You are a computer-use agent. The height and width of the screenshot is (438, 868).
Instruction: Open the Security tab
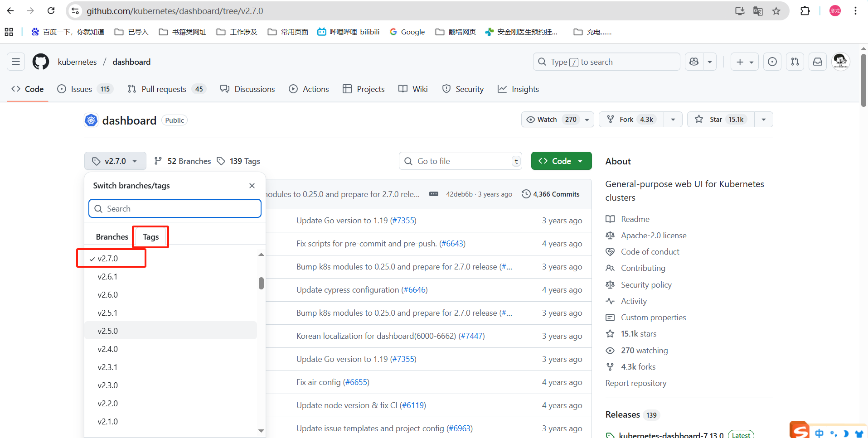[463, 89]
